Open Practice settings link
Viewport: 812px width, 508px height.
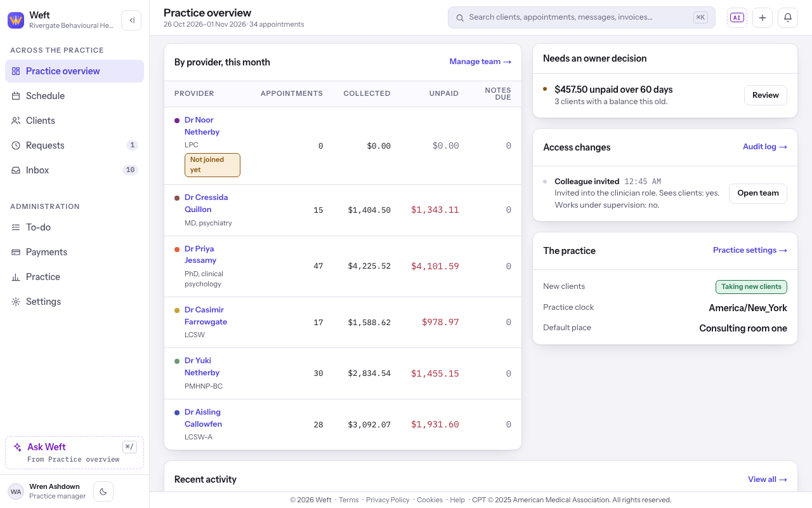pos(750,250)
